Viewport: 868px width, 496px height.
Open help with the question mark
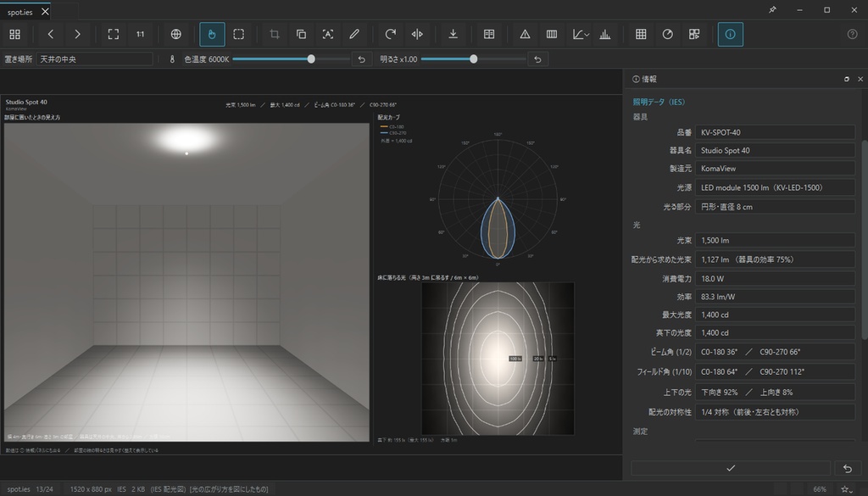click(853, 34)
